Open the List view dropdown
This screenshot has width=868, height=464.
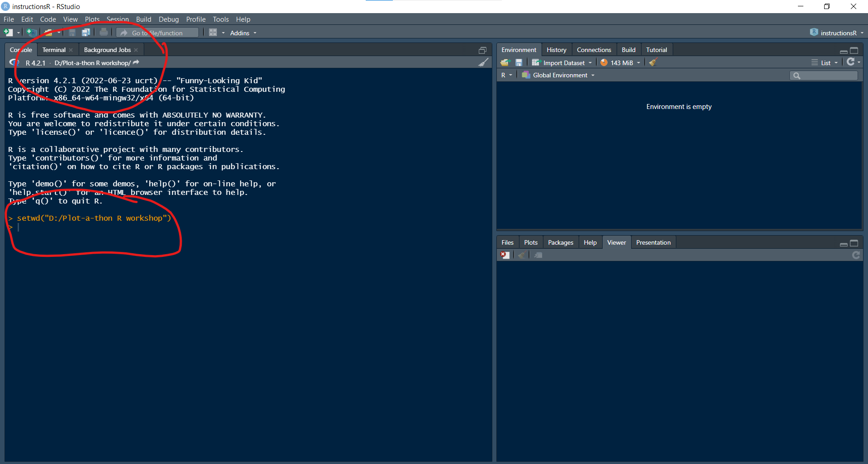click(825, 62)
